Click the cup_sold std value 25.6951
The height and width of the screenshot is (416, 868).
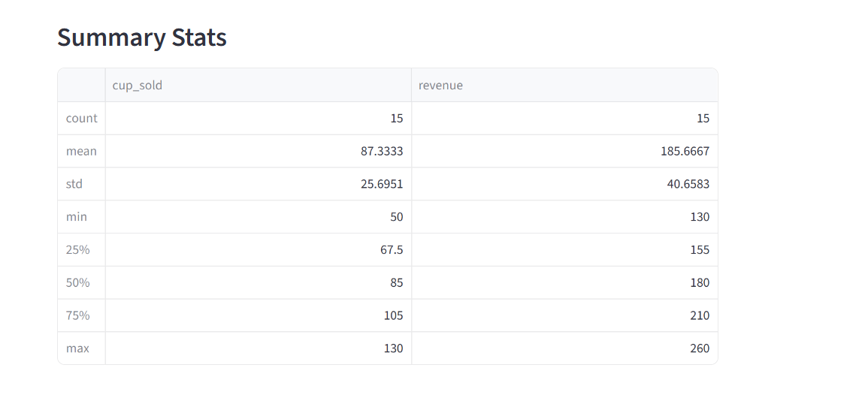click(258, 184)
